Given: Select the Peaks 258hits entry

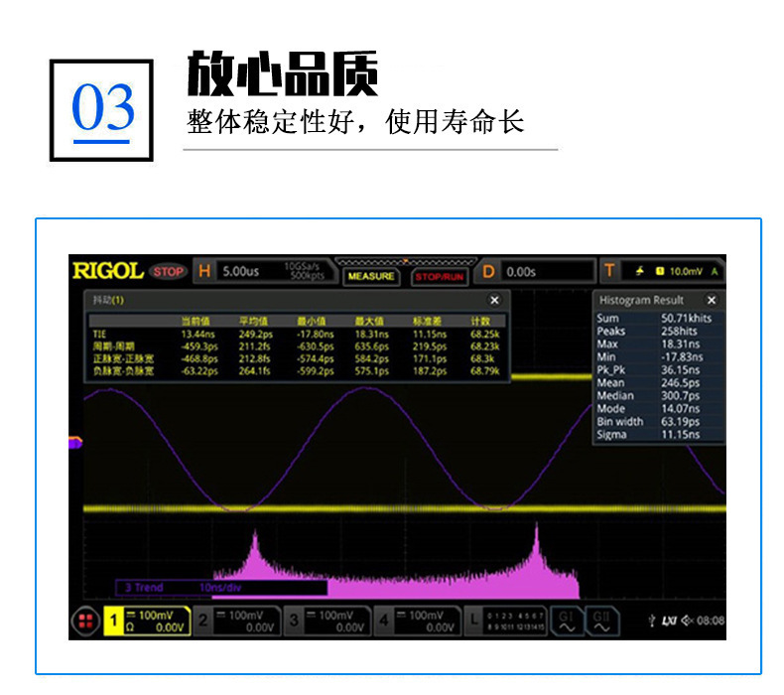Looking at the screenshot, I should point(659,332).
